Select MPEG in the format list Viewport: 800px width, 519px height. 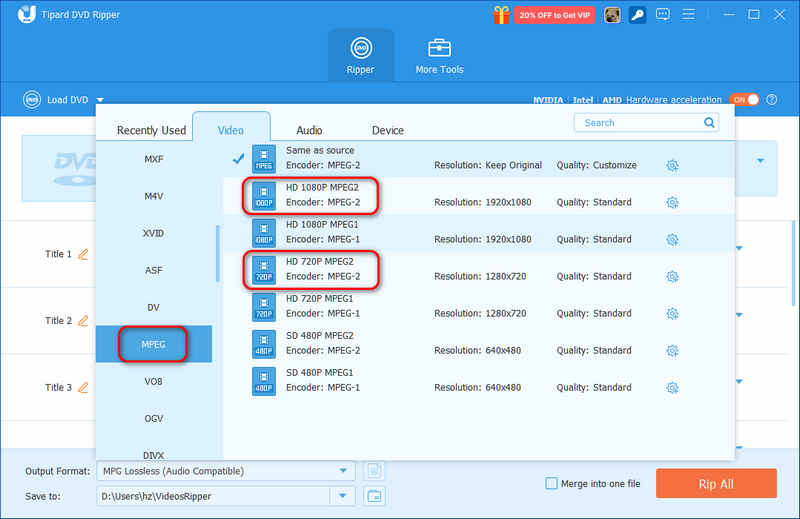coord(154,344)
